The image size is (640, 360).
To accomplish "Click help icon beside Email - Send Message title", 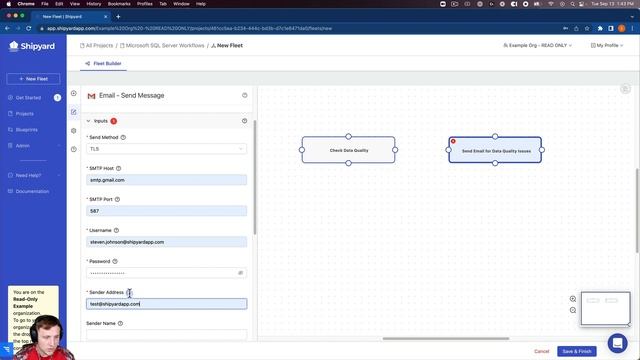I will pyautogui.click(x=244, y=95).
